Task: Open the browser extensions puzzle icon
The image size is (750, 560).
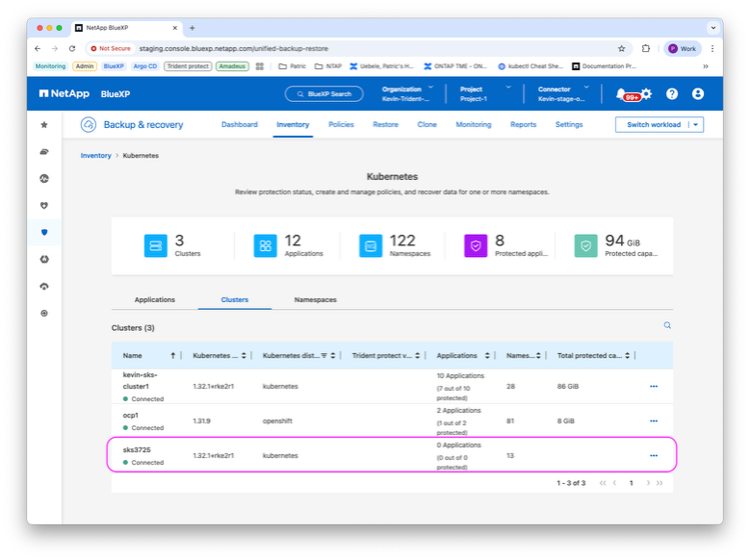Action: coord(646,48)
